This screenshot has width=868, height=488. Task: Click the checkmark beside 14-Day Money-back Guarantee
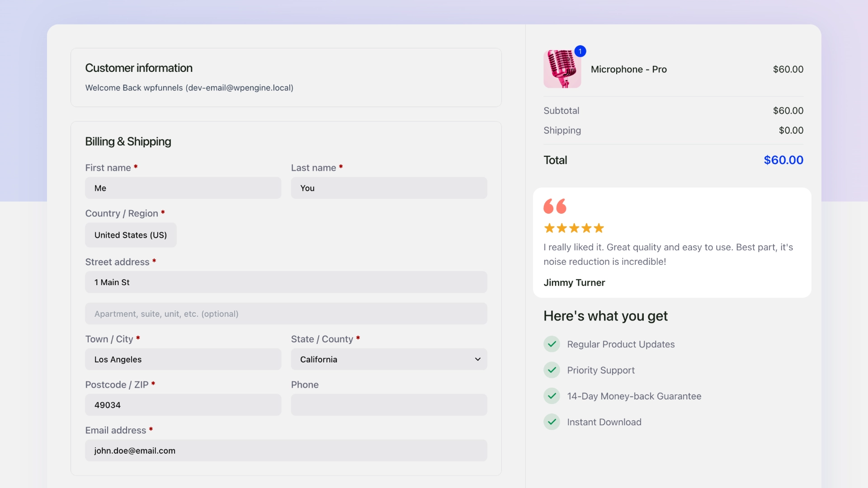(x=552, y=396)
